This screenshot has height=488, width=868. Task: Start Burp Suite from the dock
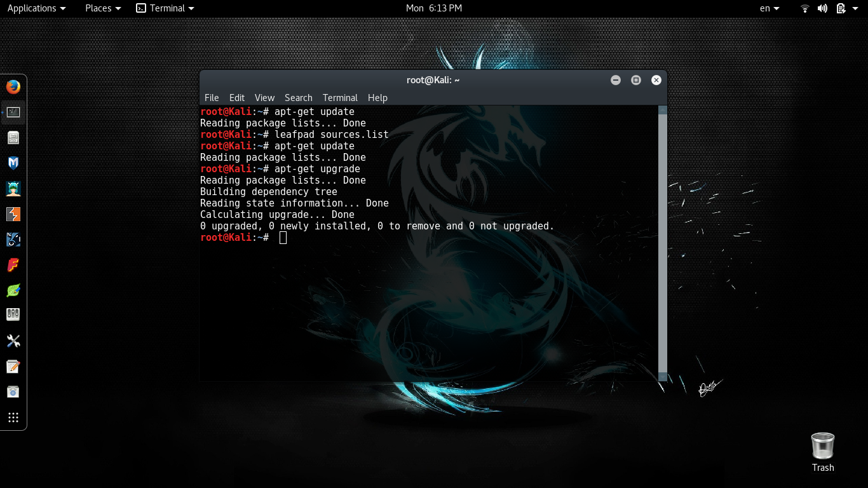pyautogui.click(x=13, y=214)
